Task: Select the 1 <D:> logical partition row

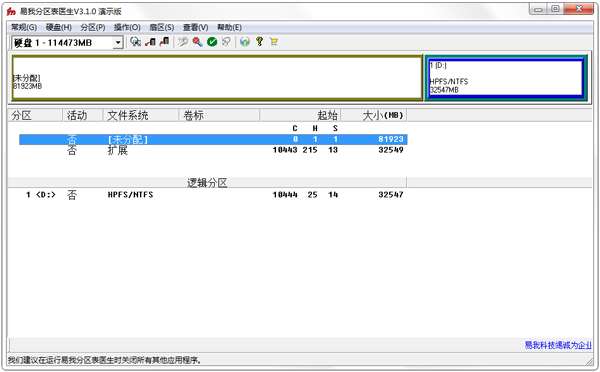Action: pos(214,195)
